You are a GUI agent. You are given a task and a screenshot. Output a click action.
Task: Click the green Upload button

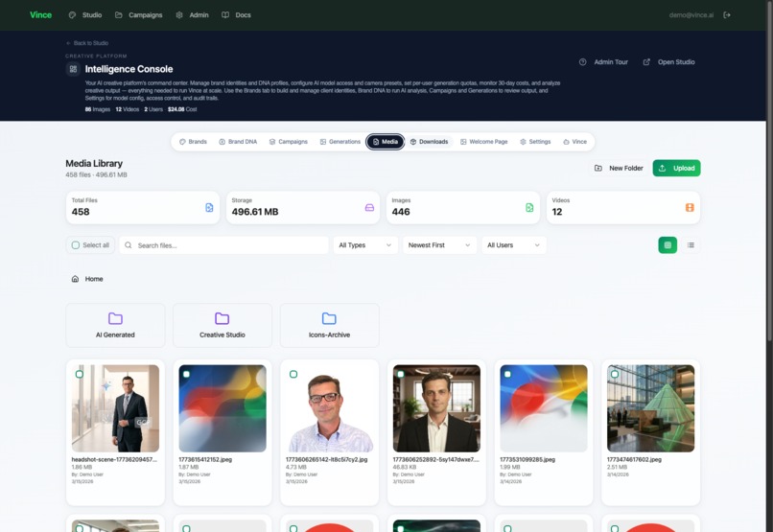(676, 168)
